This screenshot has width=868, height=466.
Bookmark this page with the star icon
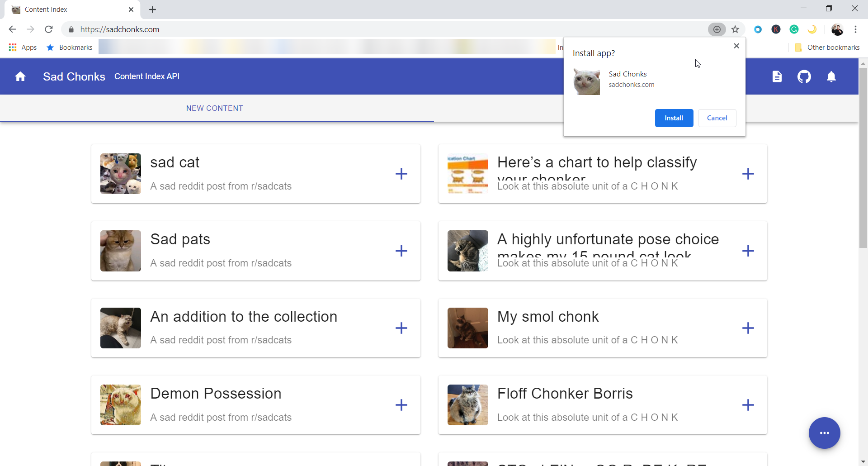point(735,29)
